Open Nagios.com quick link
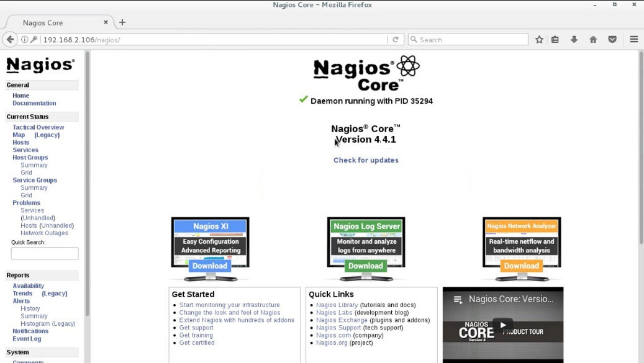 [x=333, y=335]
